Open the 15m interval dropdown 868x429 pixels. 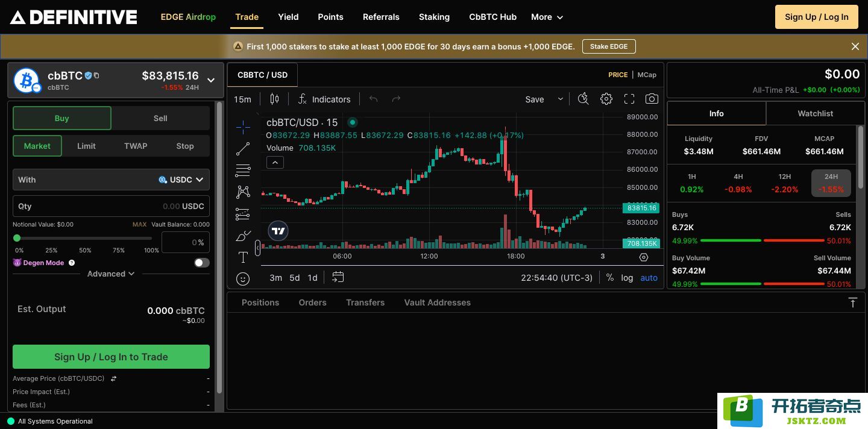tap(242, 99)
